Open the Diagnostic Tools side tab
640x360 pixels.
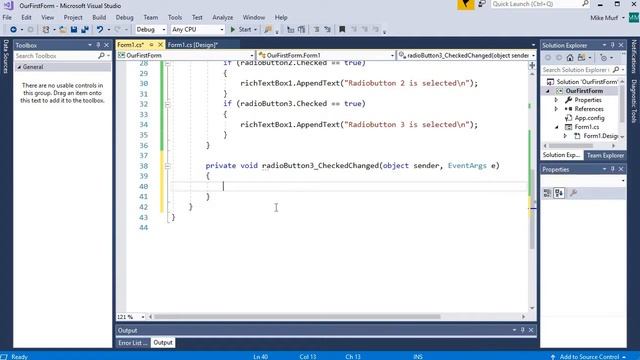[634, 101]
